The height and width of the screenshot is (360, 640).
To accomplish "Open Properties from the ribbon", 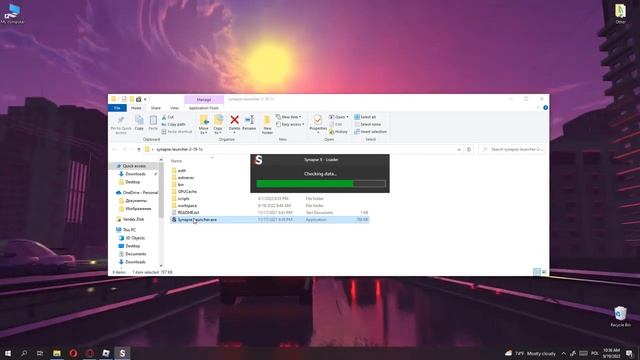I will click(318, 124).
